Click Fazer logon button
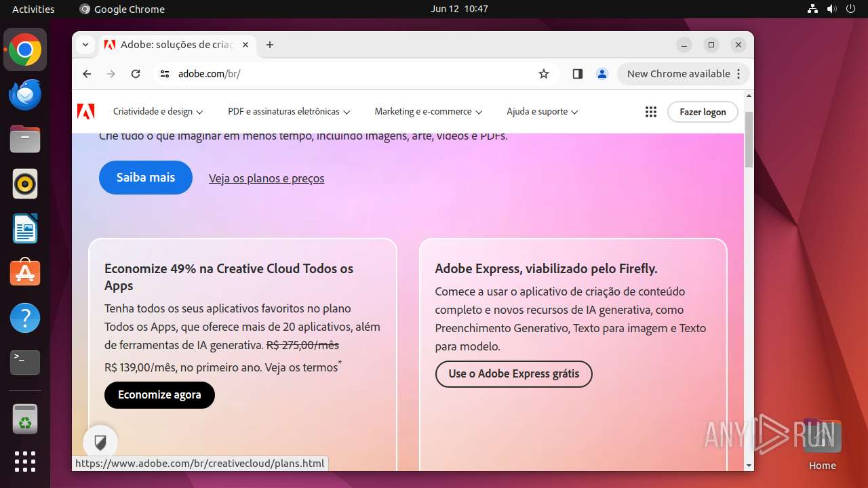This screenshot has width=868, height=488. coord(703,112)
